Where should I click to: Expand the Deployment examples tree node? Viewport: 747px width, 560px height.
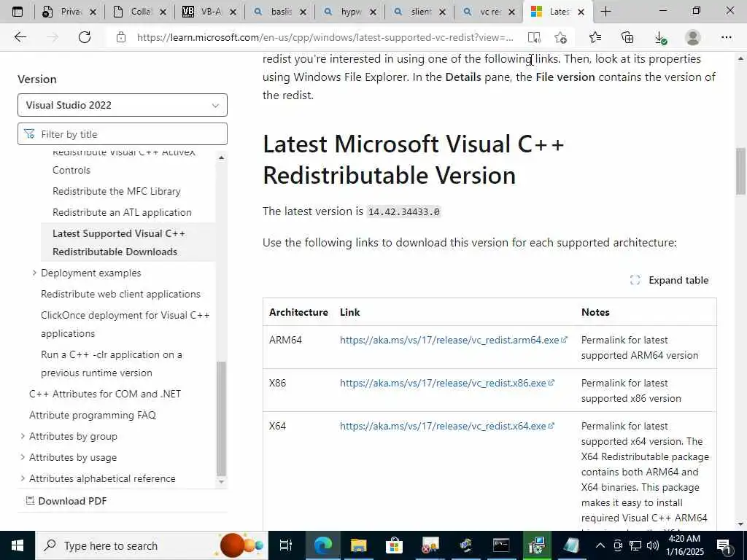[x=34, y=273]
